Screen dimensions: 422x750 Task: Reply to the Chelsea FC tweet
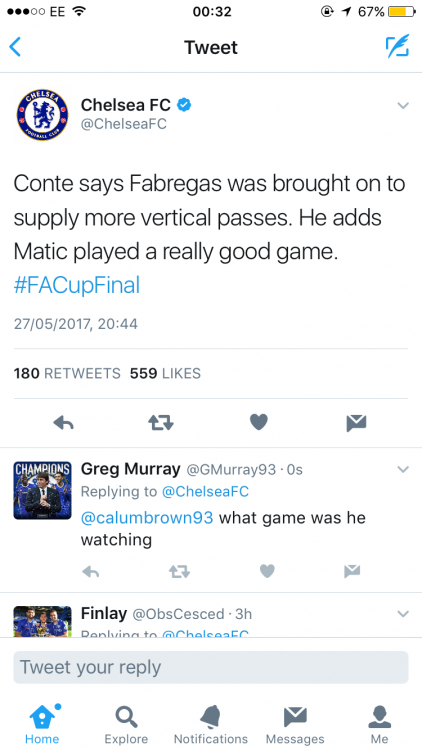click(x=63, y=422)
